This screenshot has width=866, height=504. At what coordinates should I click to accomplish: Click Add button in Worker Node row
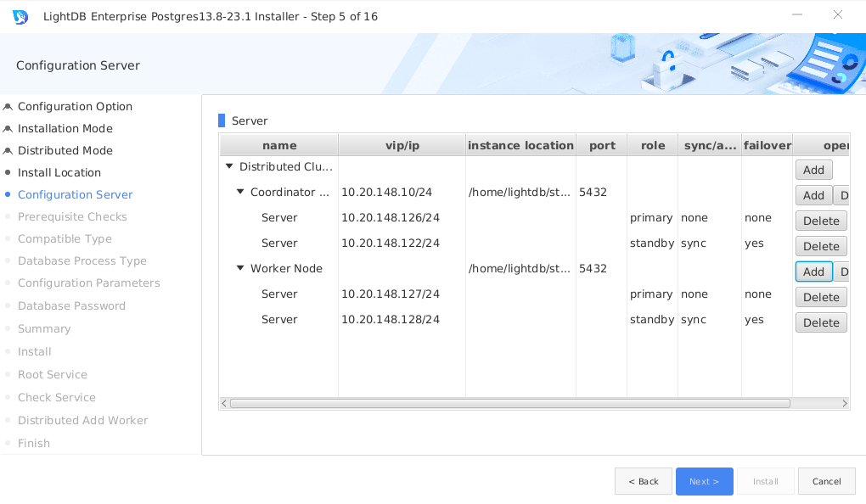click(813, 272)
